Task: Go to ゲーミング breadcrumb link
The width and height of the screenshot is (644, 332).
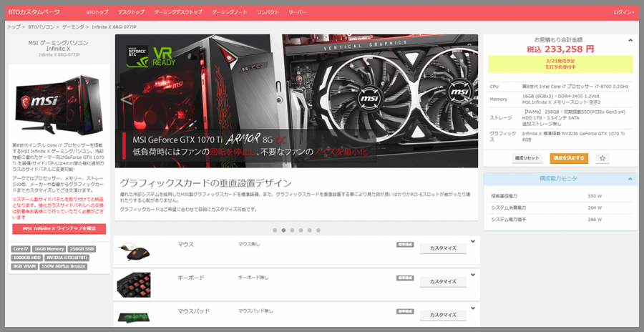Action: (x=73, y=27)
